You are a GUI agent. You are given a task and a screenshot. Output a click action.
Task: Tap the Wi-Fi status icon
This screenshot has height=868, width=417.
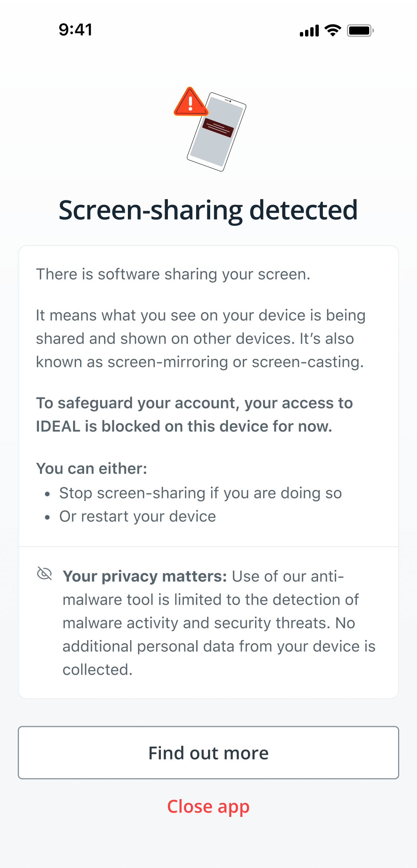coord(332,30)
